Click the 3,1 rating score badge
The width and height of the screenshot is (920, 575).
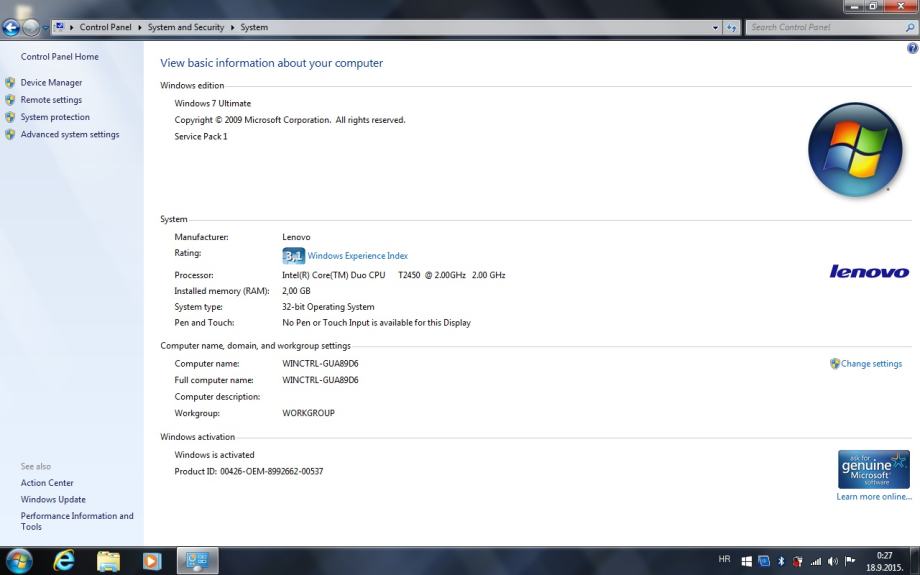(x=293, y=256)
